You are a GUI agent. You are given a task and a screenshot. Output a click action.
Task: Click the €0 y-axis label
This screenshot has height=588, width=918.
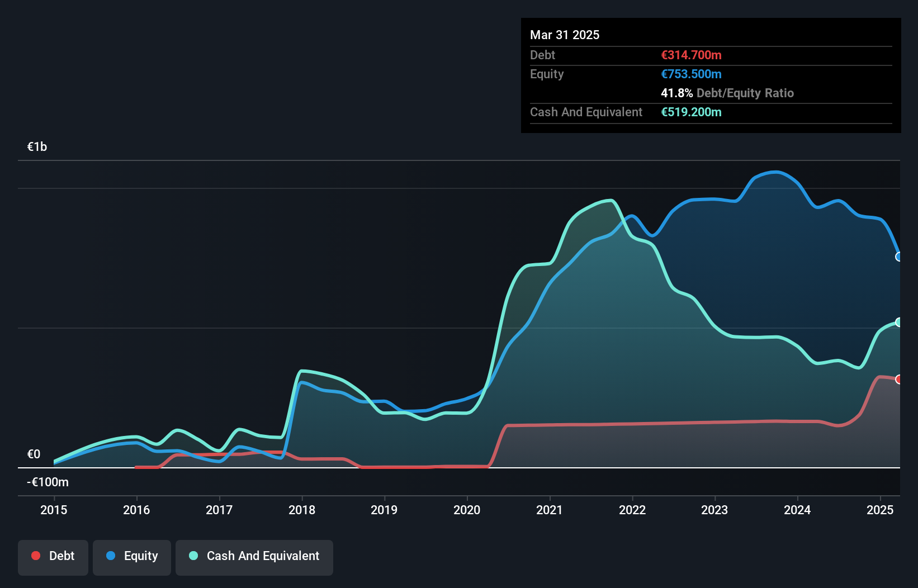tap(34, 454)
